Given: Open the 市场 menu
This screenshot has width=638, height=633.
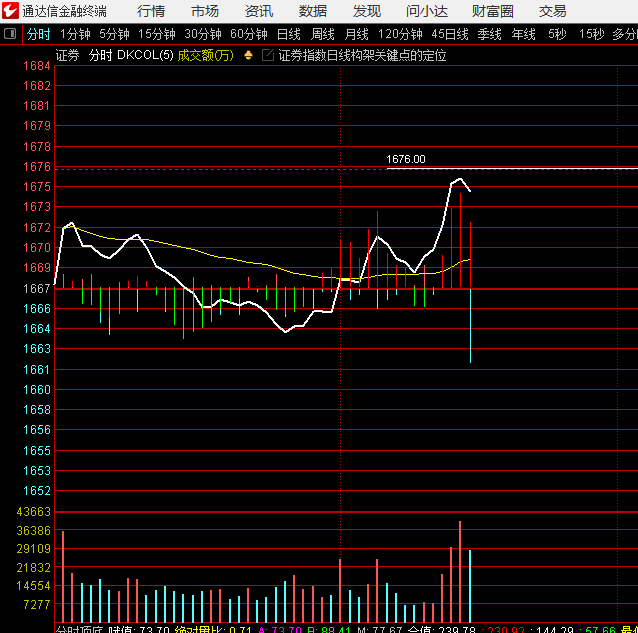Looking at the screenshot, I should tap(205, 11).
